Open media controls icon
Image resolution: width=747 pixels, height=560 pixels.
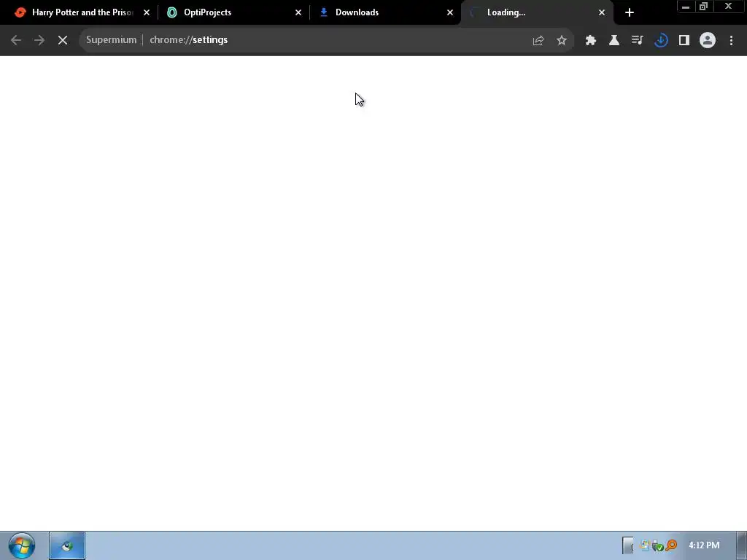click(x=638, y=41)
